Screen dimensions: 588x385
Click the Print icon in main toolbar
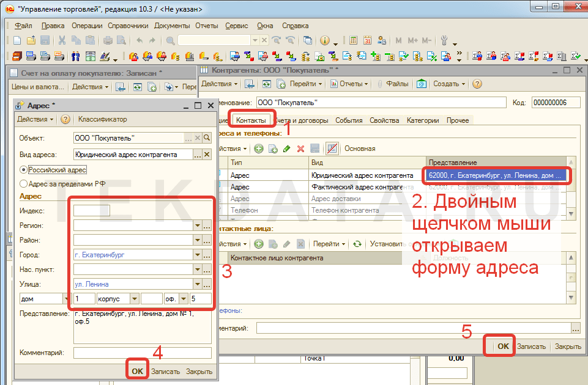point(108,40)
